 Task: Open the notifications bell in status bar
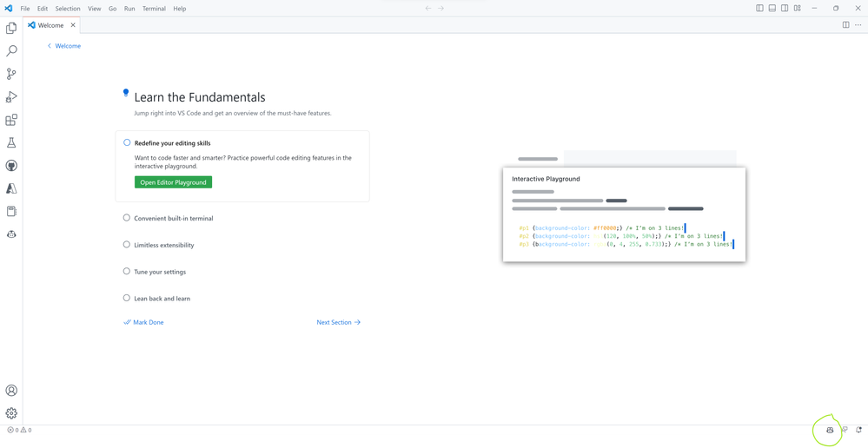[x=859, y=430]
